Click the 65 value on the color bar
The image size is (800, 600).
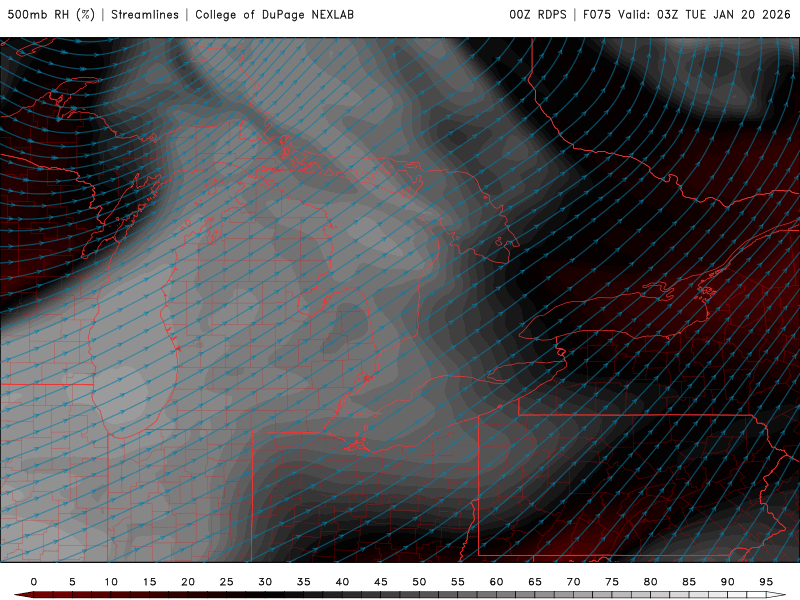click(x=535, y=582)
